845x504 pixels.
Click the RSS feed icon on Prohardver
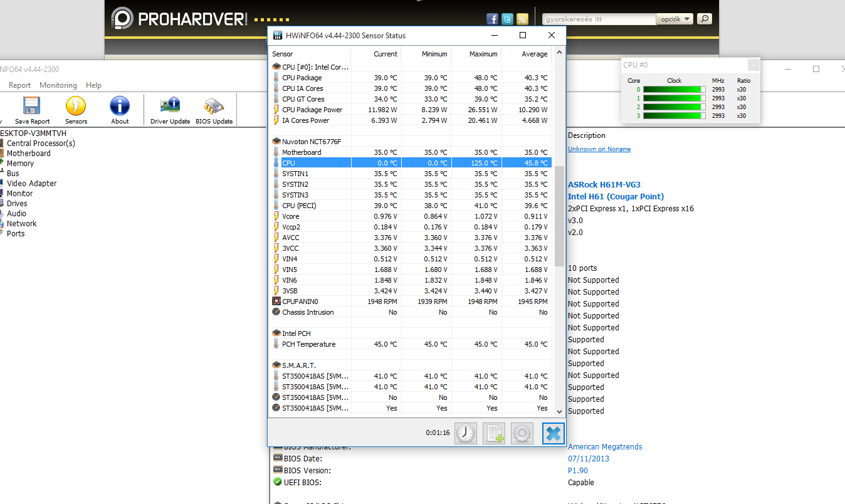click(x=522, y=19)
